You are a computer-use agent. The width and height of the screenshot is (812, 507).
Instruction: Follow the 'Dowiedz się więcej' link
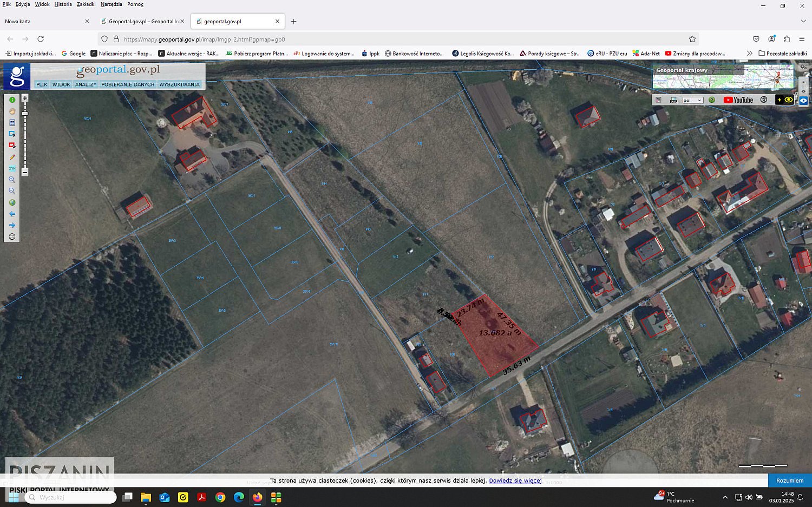coord(515,480)
